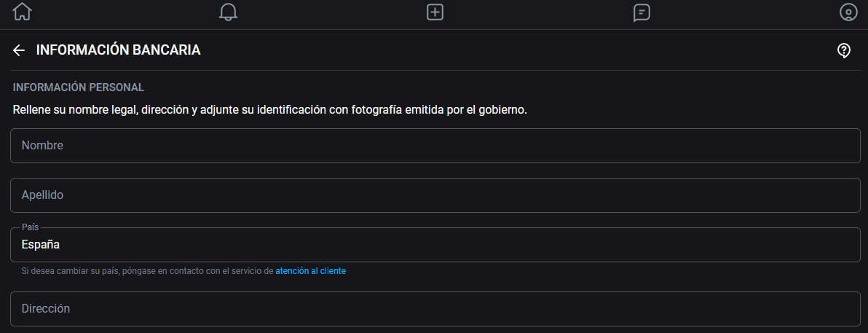Focus the Nombre input field

coord(435,146)
